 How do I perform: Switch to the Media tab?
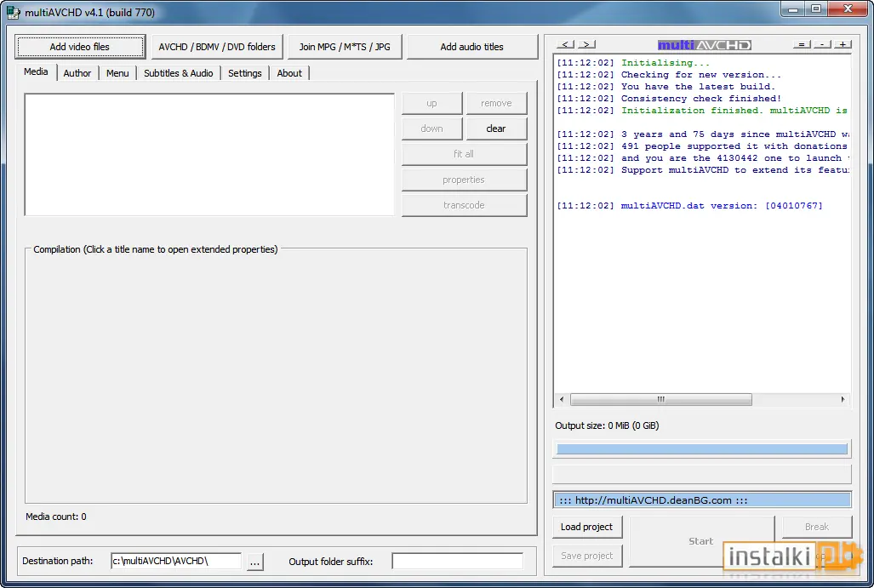(37, 71)
